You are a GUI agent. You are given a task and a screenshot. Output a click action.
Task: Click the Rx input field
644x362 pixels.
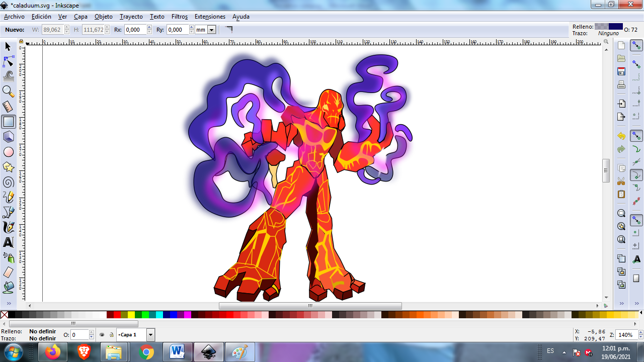pos(135,30)
